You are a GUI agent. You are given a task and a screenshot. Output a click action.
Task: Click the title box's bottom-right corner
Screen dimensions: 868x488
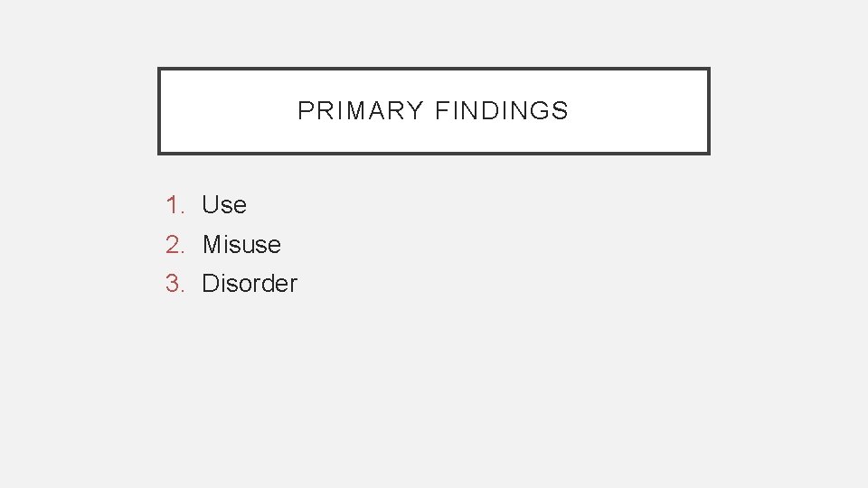708,153
